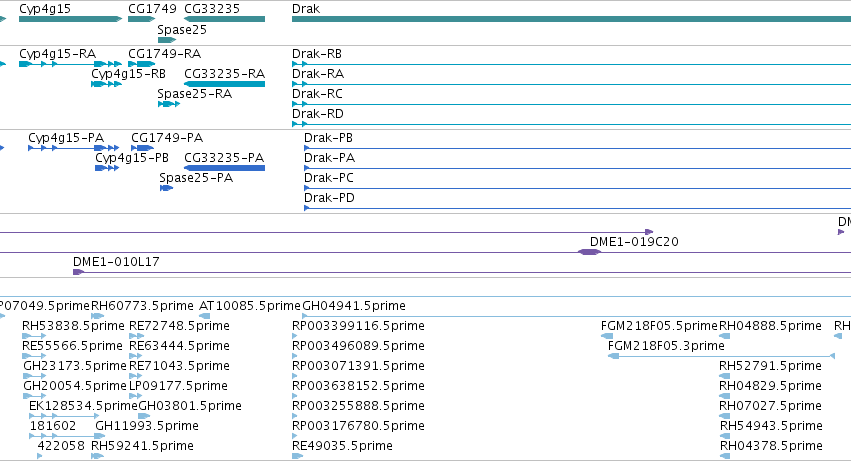The image size is (851, 461).
Task: Click the Spase25 gene label
Action: 182,30
